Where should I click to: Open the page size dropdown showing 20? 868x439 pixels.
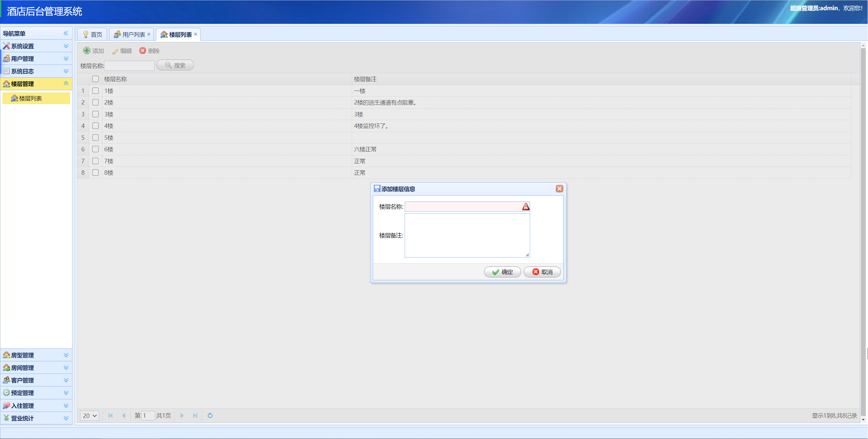(x=89, y=416)
